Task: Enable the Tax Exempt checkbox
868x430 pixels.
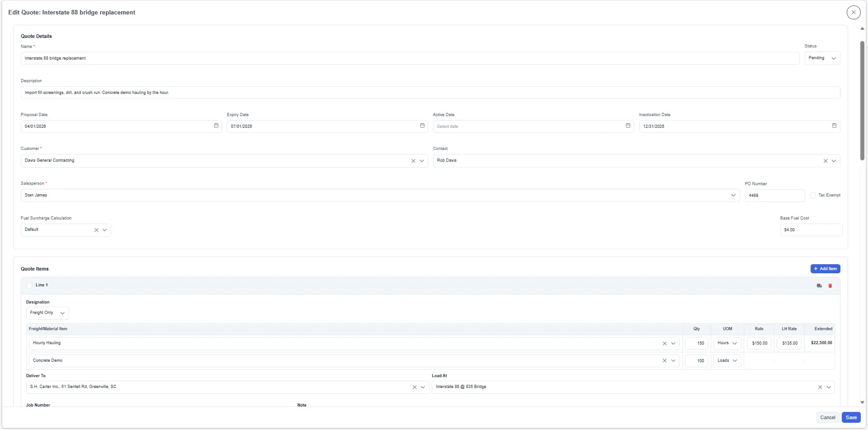Action: [813, 196]
